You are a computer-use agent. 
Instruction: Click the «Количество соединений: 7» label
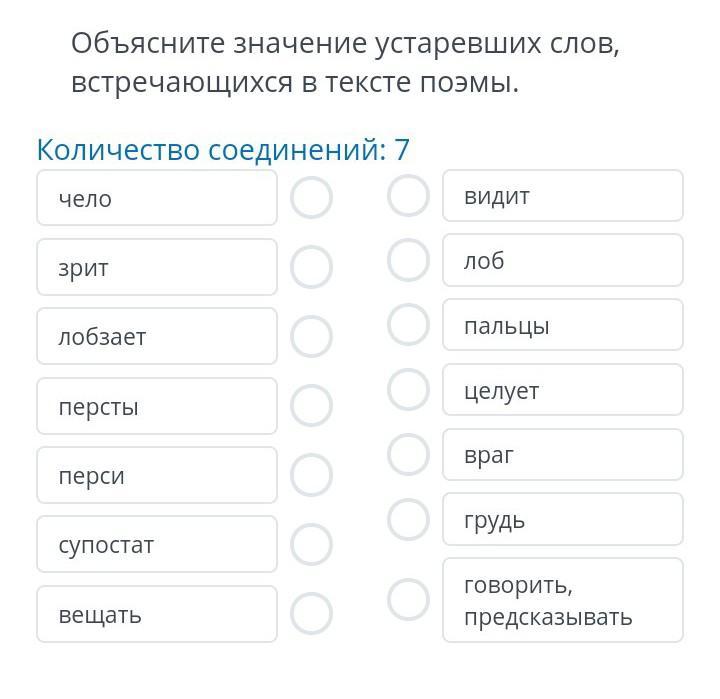[223, 150]
